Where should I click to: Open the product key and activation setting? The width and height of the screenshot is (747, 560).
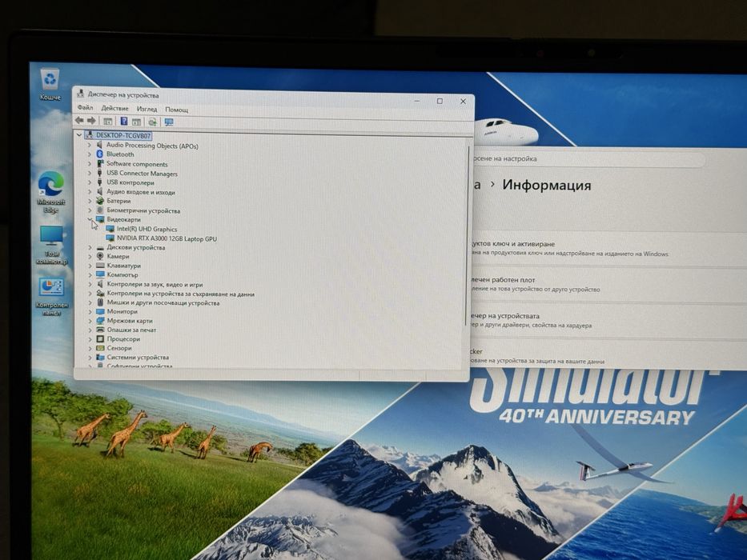click(x=608, y=249)
